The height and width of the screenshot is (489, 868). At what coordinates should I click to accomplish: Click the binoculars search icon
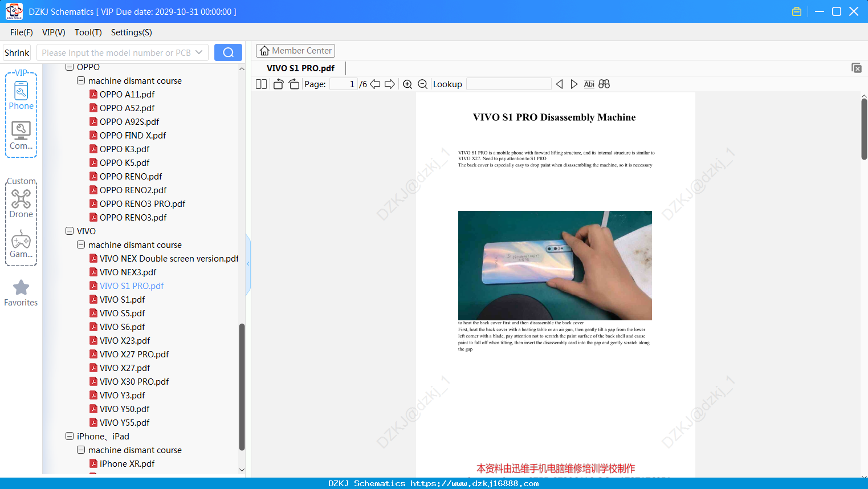click(x=604, y=84)
